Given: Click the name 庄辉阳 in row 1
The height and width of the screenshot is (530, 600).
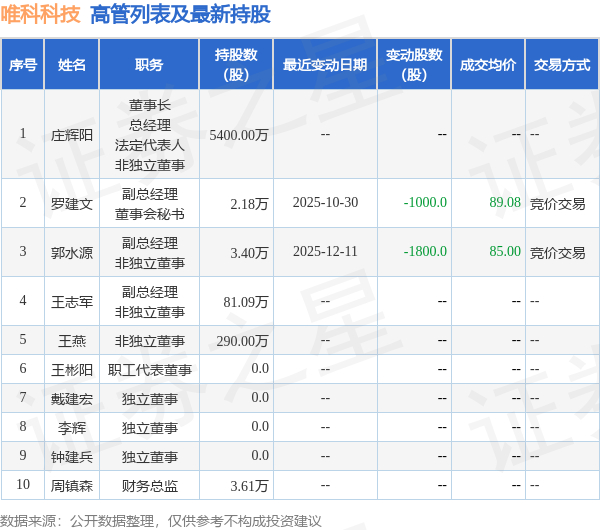Looking at the screenshot, I should coord(72,135).
